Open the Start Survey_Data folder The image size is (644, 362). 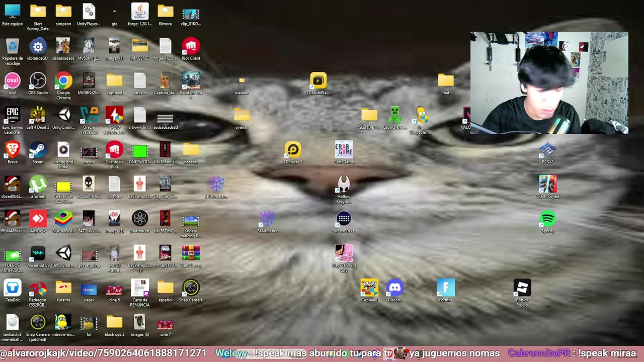click(x=38, y=17)
